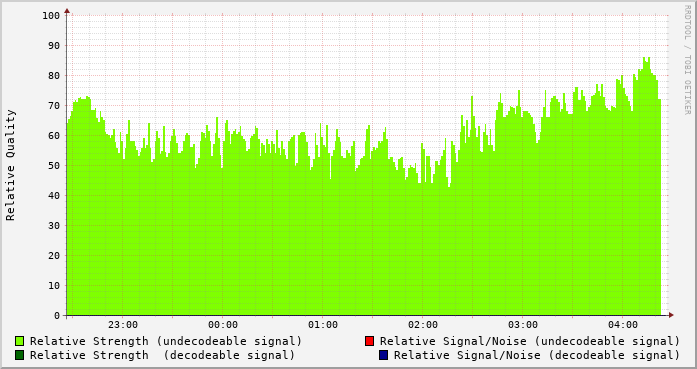Select the Relative Strength (undecodeable signal) legend label

tap(166, 341)
